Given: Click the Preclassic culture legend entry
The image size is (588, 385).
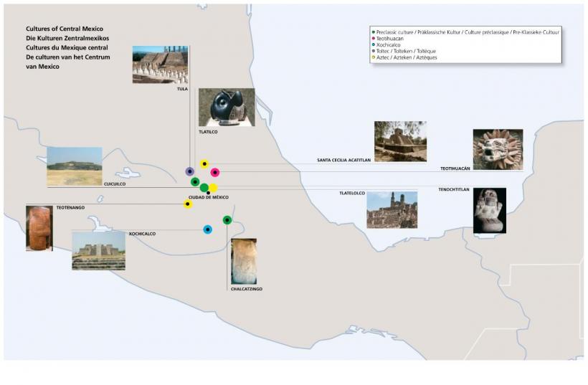Looking at the screenshot, I should click(466, 32).
